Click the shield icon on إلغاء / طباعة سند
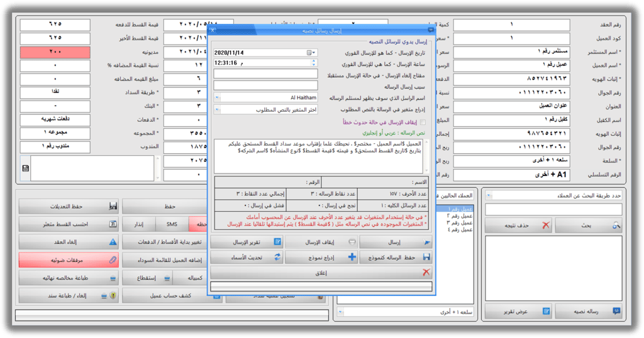 click(x=113, y=295)
